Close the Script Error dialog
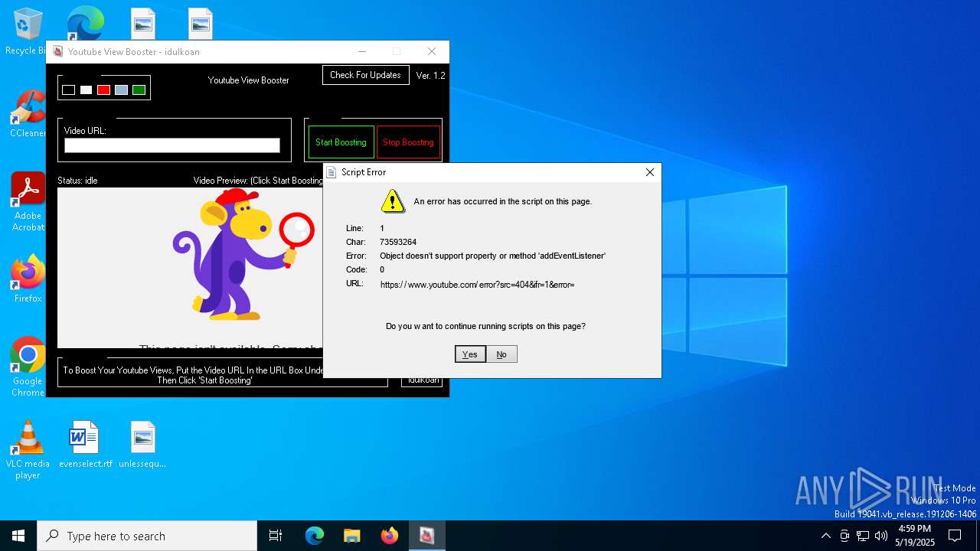 [649, 172]
